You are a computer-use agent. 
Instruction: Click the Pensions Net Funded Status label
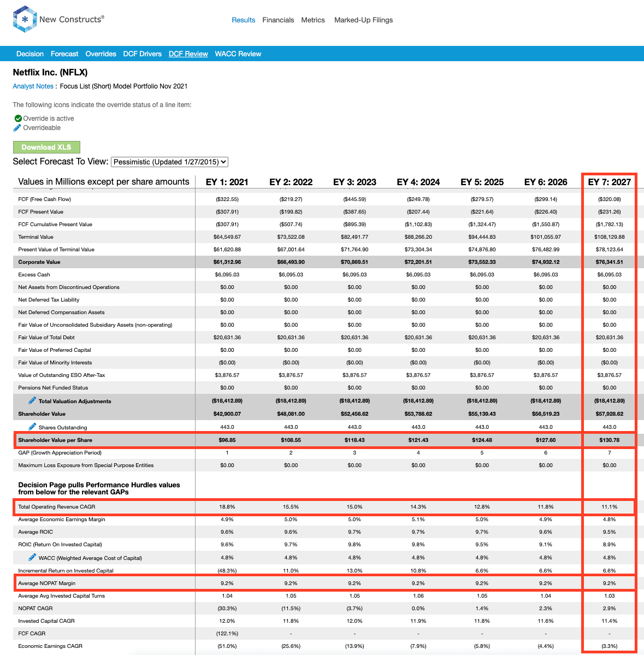[53, 388]
